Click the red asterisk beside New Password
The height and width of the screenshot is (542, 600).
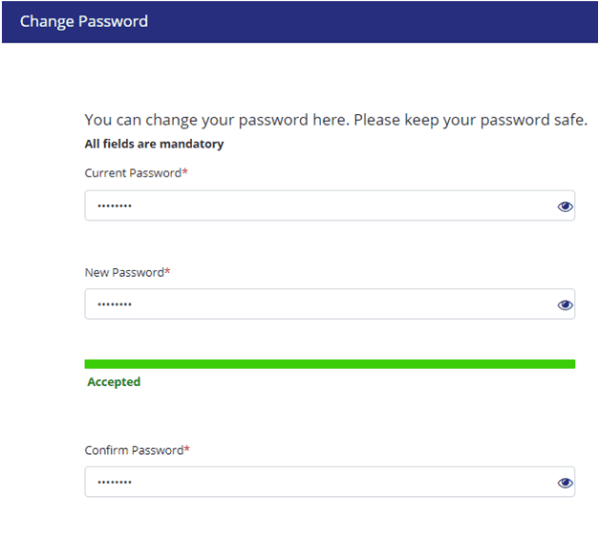(x=167, y=271)
